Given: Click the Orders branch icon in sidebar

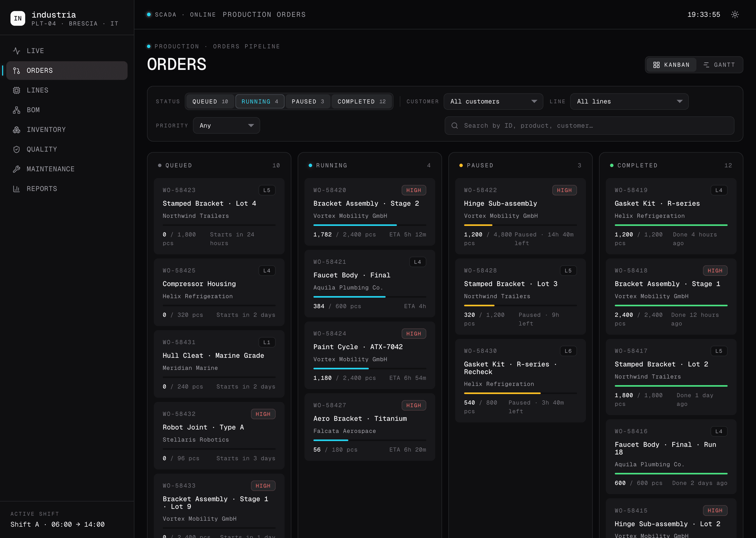Looking at the screenshot, I should [17, 71].
